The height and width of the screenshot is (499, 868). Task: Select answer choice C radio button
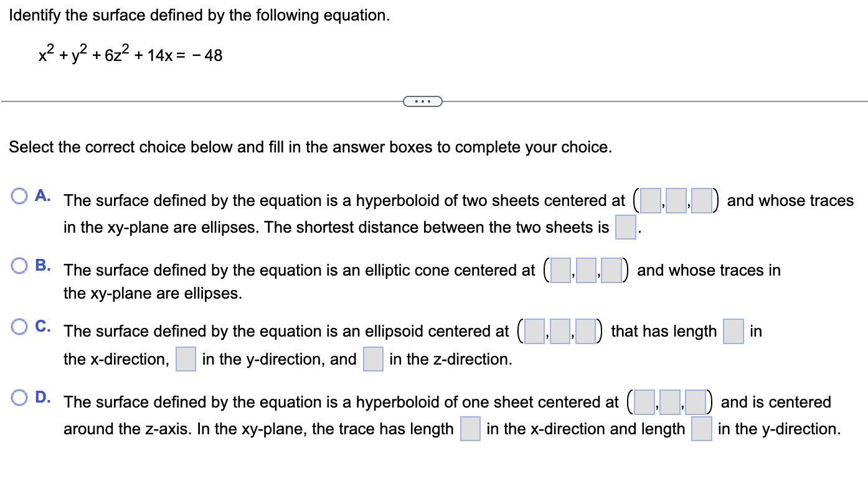coord(19,326)
